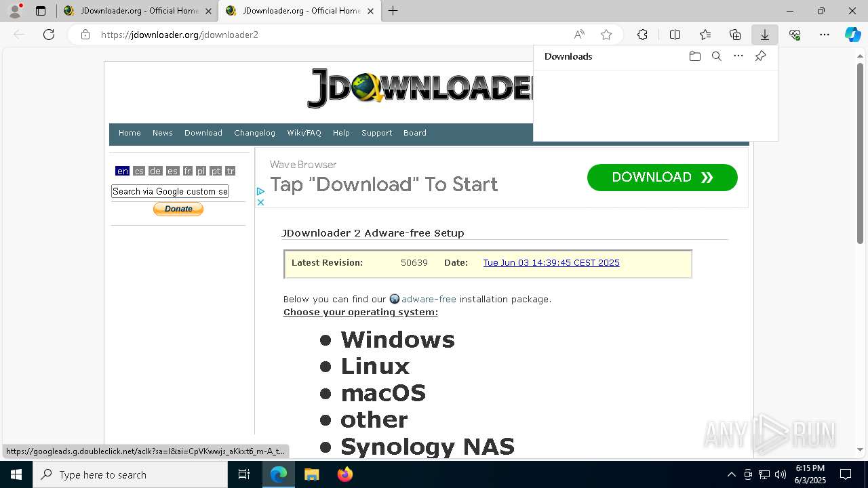Open a new browser tab
The image size is (868, 488).
[x=393, y=11]
